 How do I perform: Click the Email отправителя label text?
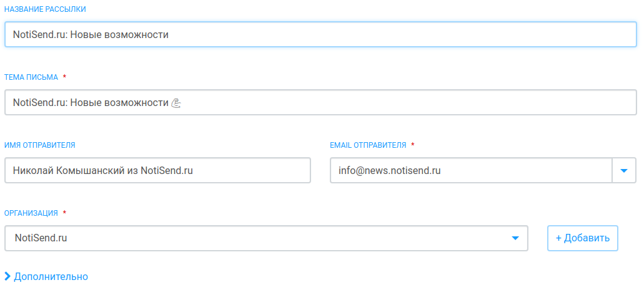tap(368, 145)
